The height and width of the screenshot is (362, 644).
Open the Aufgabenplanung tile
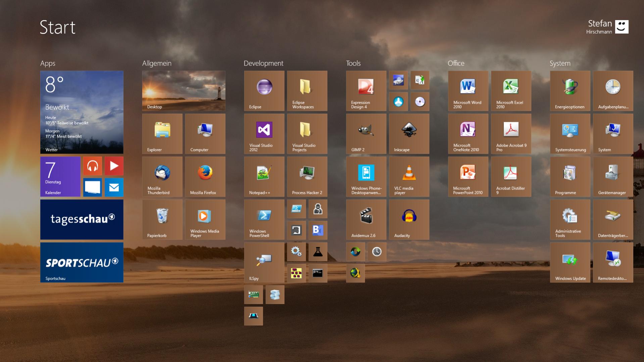click(613, 91)
